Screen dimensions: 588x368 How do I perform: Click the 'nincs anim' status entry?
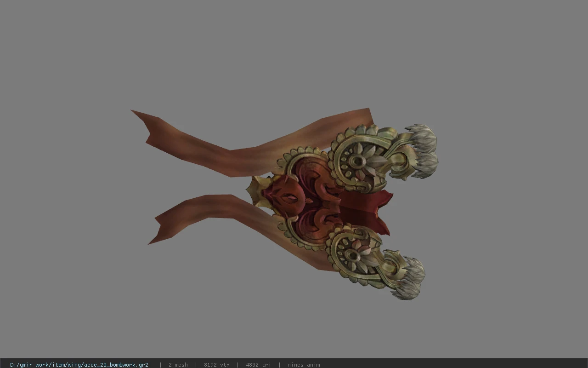point(304,365)
